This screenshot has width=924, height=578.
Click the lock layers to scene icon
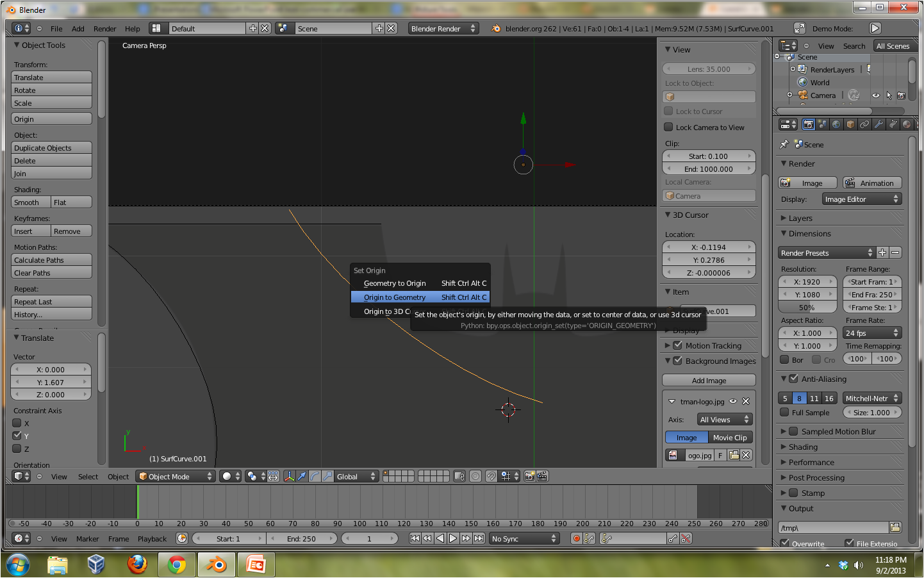[459, 476]
